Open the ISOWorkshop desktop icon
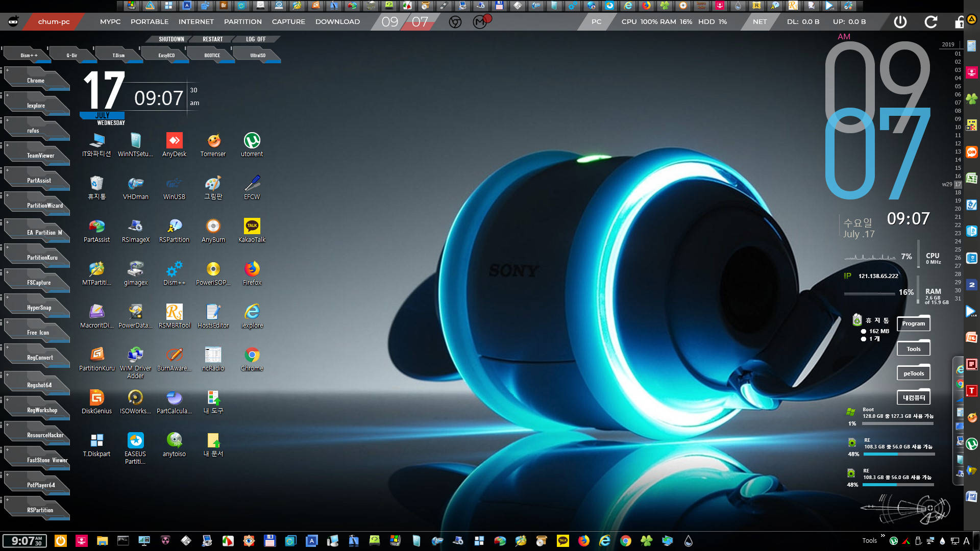This screenshot has height=551, width=980. click(x=135, y=402)
